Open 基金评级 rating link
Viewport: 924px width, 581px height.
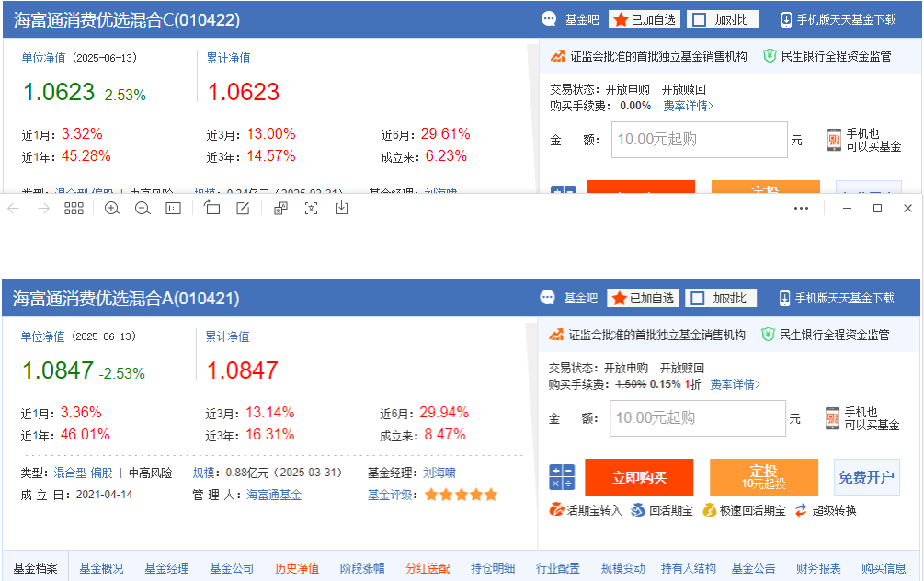(389, 495)
